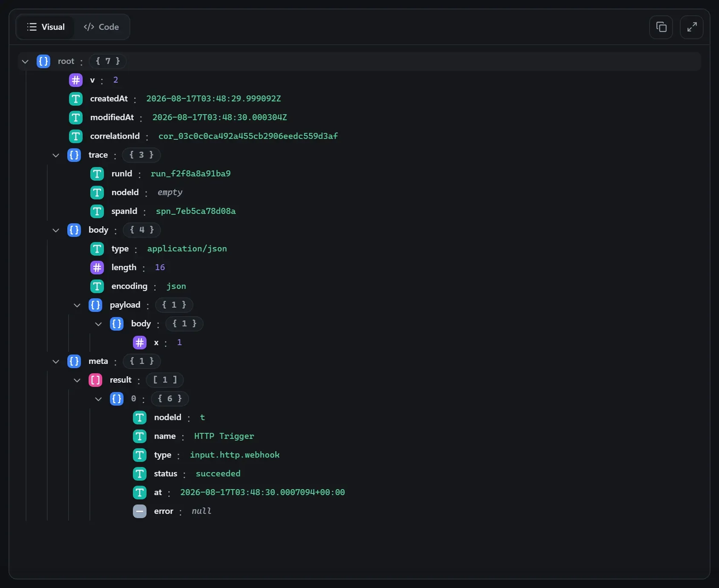Select the correlationId value cor_03c0c0ca492a455cb2906eedc559d3af

pos(248,136)
